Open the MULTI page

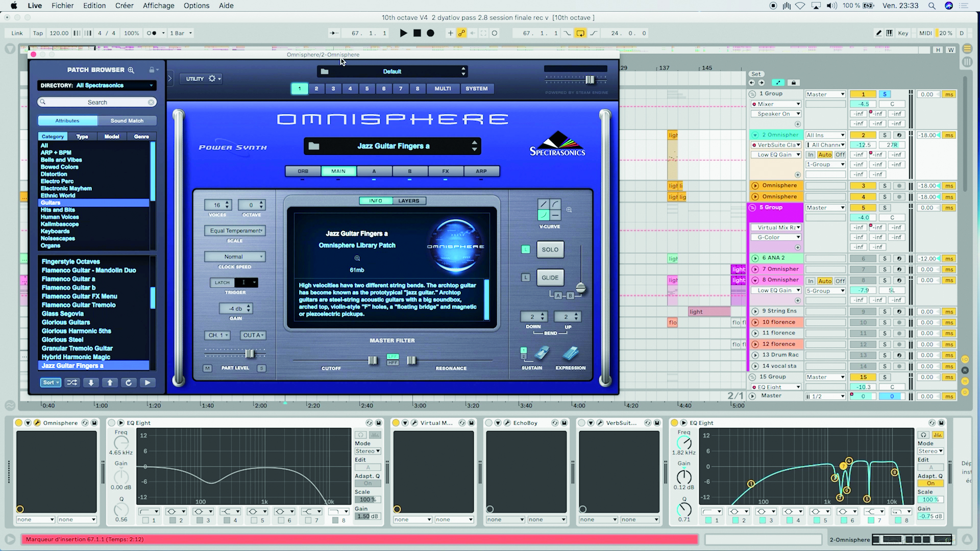tap(443, 89)
